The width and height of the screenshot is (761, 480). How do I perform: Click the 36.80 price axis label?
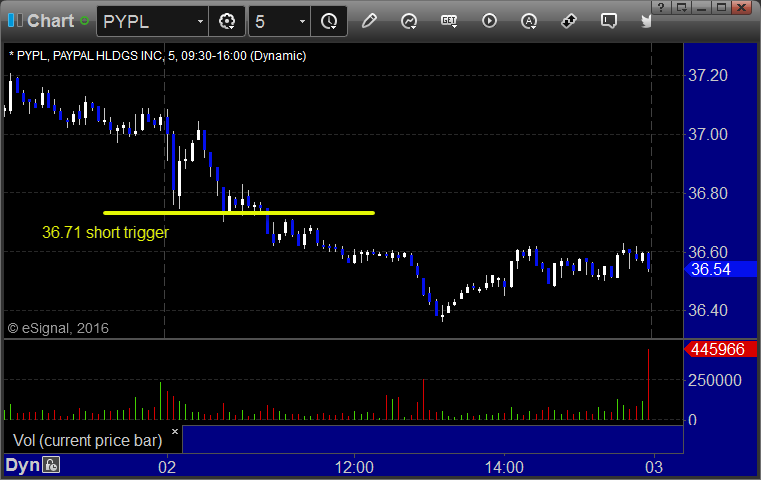tap(708, 194)
